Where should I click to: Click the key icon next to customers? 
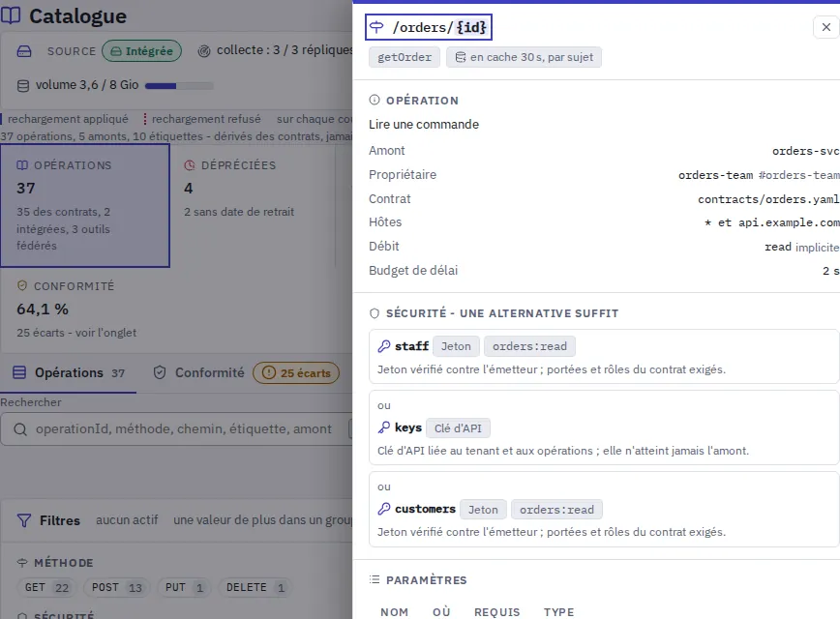coord(384,510)
